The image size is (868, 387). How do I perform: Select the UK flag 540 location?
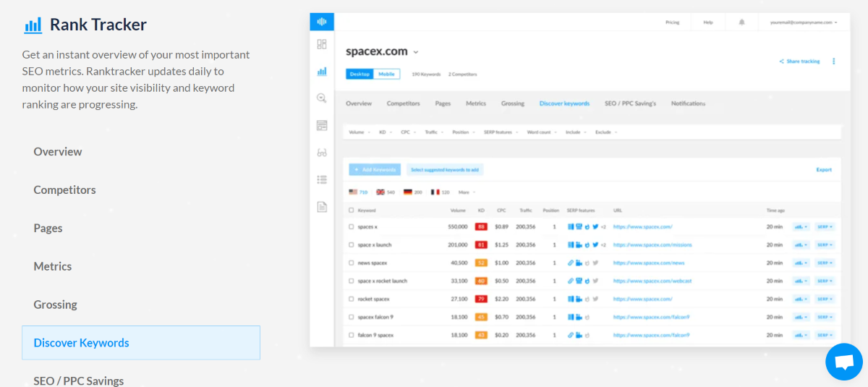click(386, 192)
